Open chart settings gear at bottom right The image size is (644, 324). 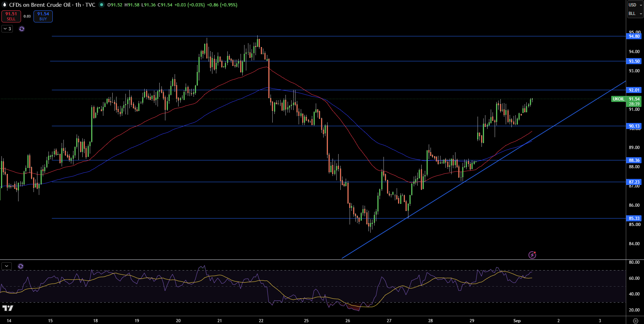coord(635,321)
